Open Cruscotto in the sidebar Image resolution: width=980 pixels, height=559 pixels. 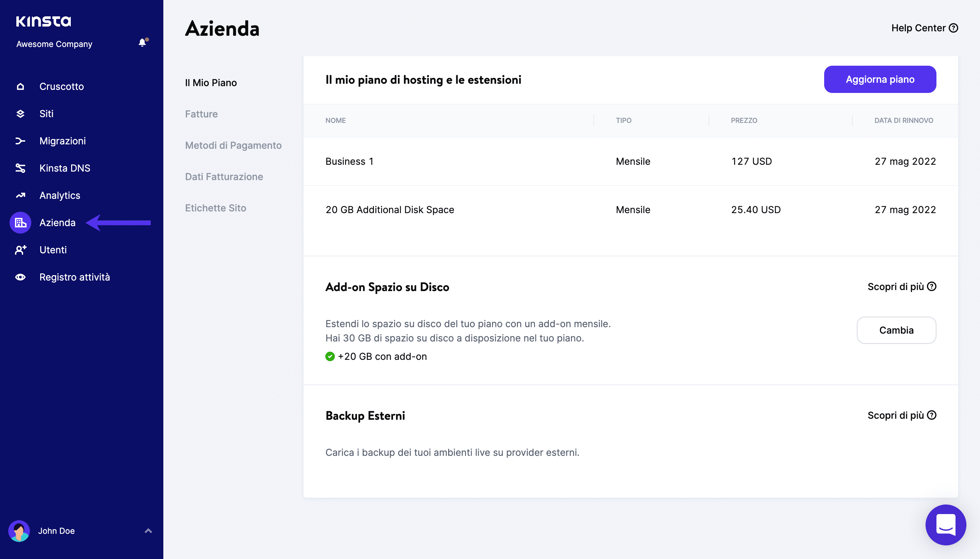click(61, 86)
